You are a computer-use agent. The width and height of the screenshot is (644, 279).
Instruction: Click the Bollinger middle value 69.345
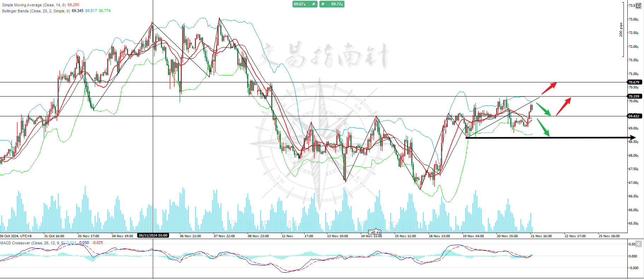(x=77, y=11)
